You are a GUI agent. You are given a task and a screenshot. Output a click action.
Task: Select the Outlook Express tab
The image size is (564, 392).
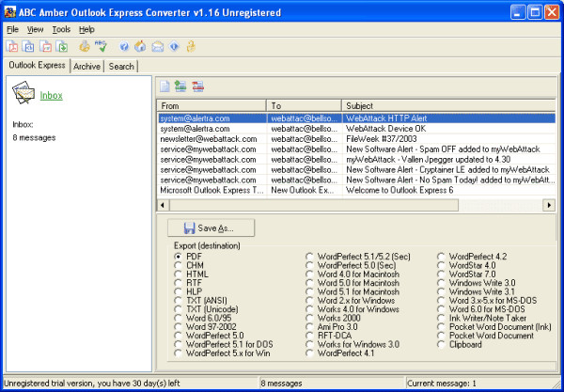(x=37, y=65)
